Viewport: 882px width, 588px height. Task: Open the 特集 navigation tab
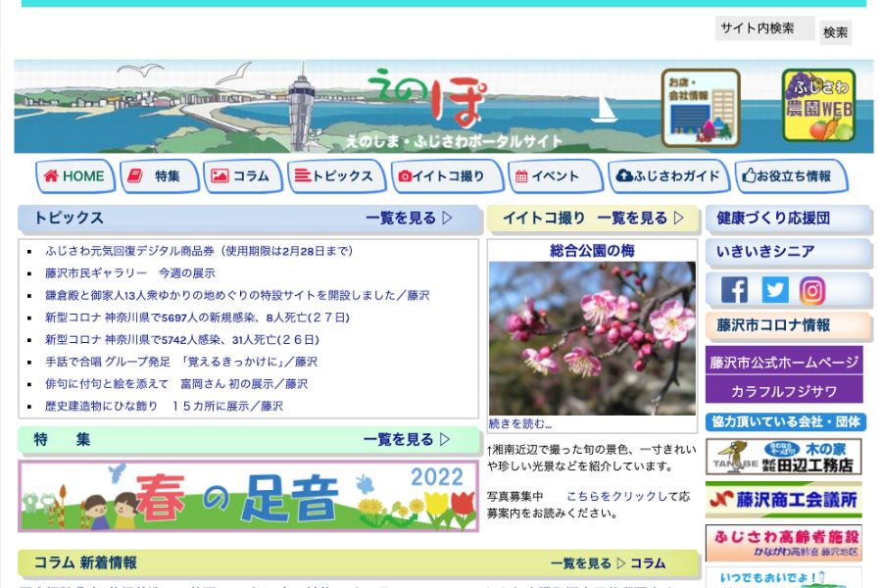coord(160,176)
